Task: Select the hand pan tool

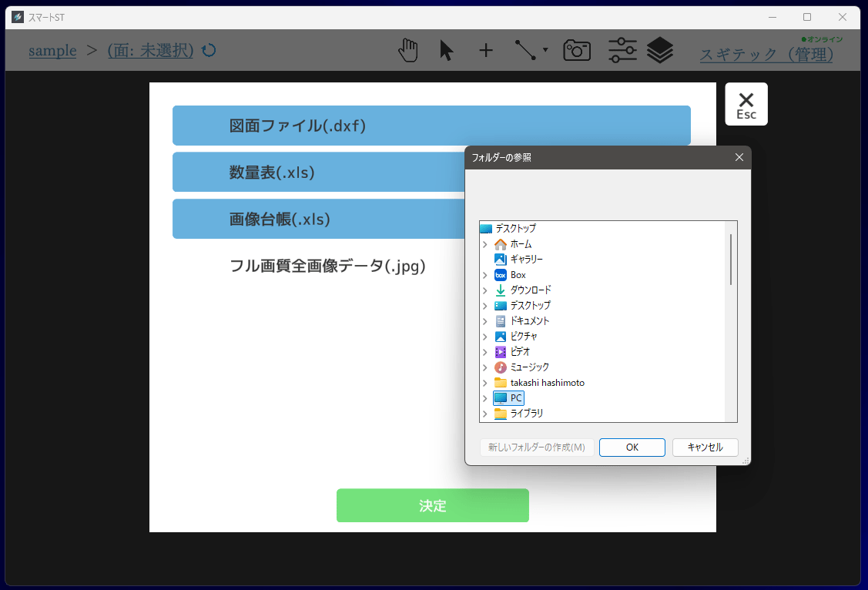Action: point(408,51)
